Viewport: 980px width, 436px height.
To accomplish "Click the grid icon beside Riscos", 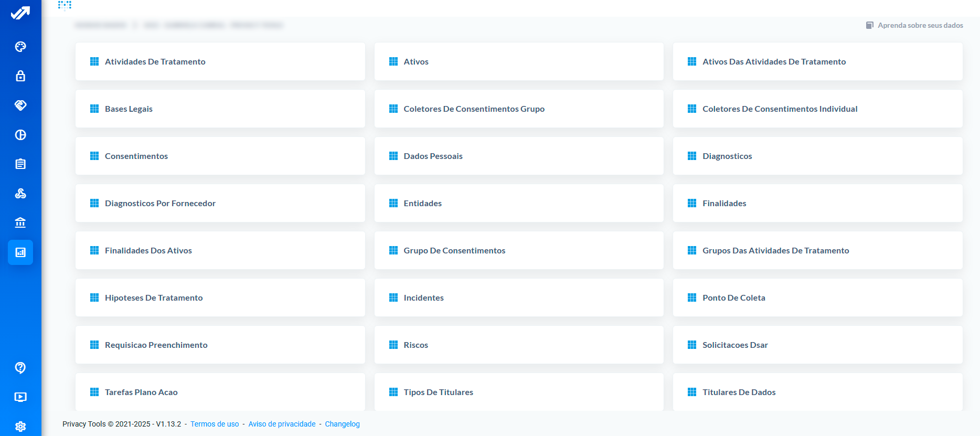I will [393, 345].
